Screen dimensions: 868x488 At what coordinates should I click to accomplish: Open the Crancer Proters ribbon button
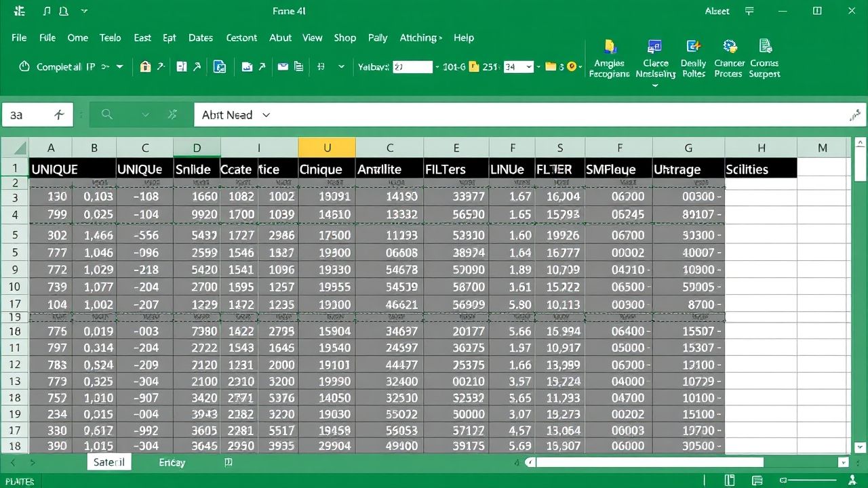(730, 60)
